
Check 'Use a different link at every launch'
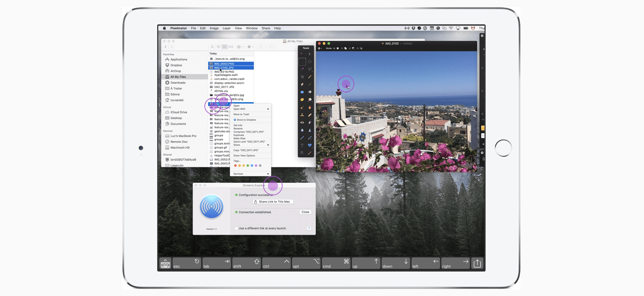coord(236,228)
